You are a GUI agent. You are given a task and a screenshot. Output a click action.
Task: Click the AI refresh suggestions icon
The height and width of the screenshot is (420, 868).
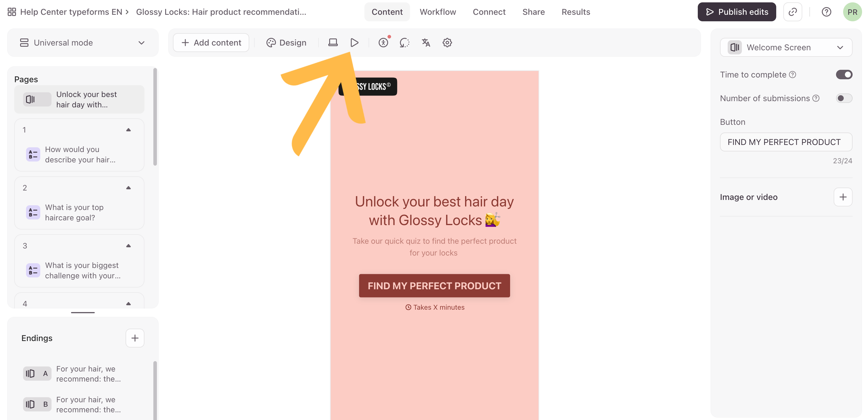pyautogui.click(x=404, y=43)
